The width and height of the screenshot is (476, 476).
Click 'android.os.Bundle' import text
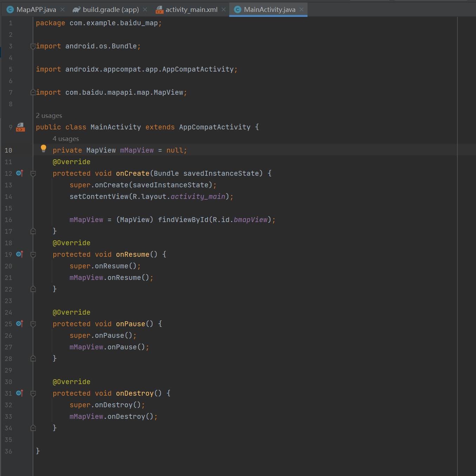point(101,46)
